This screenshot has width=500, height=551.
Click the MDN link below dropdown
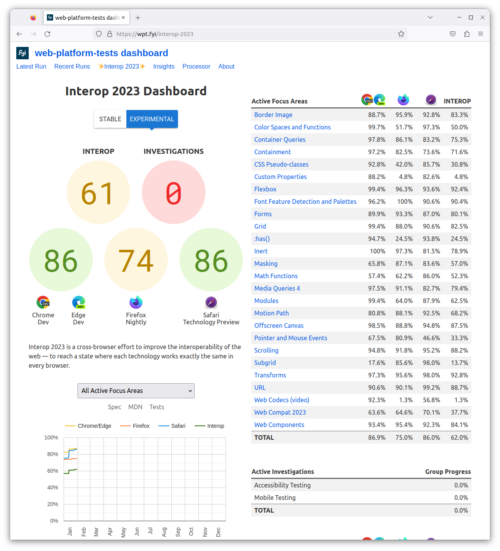[x=135, y=407]
